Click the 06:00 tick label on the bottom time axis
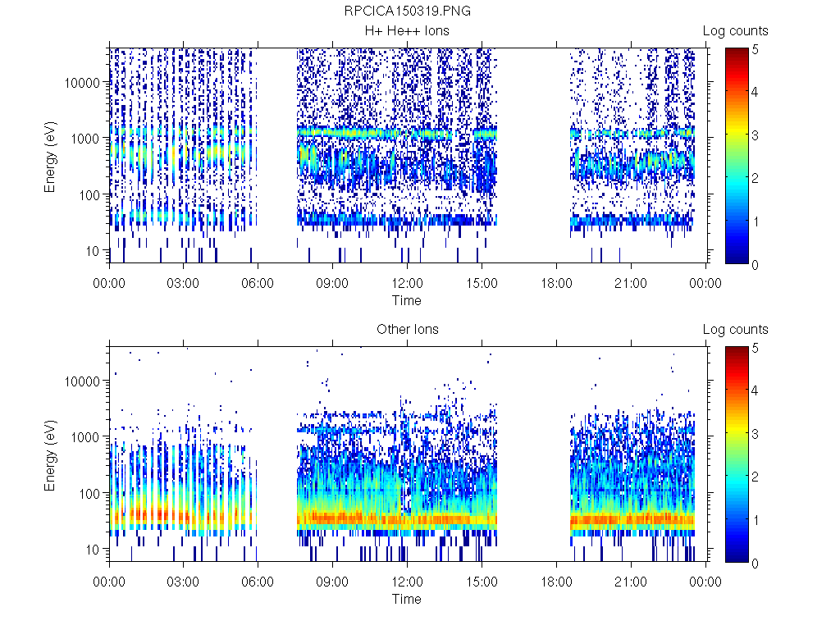The width and height of the screenshot is (840, 630). (x=258, y=582)
